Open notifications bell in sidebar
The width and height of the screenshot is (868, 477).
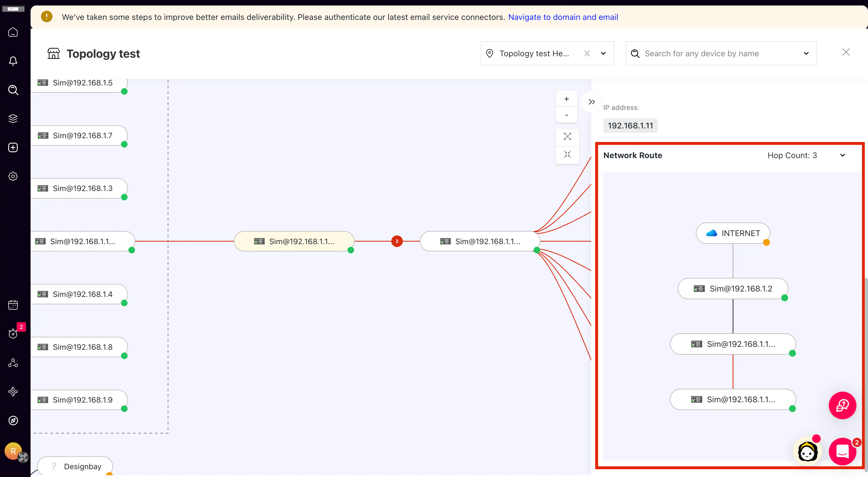coord(13,61)
